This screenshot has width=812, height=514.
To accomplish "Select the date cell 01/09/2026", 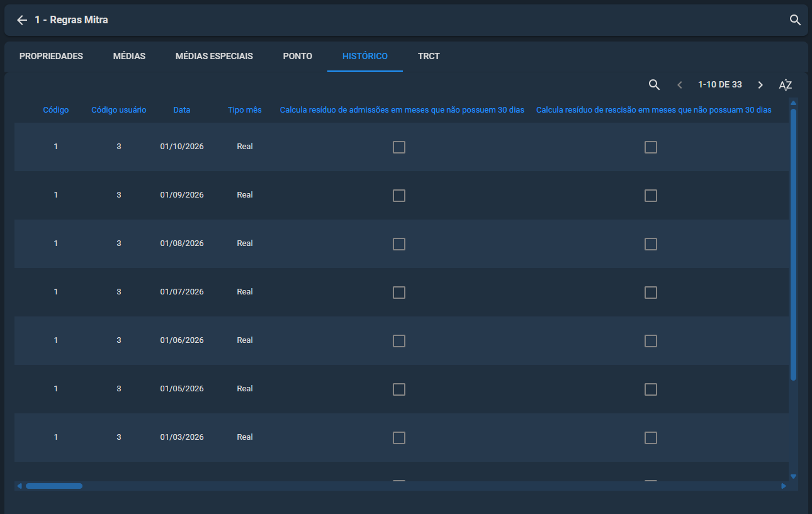I will coord(182,195).
